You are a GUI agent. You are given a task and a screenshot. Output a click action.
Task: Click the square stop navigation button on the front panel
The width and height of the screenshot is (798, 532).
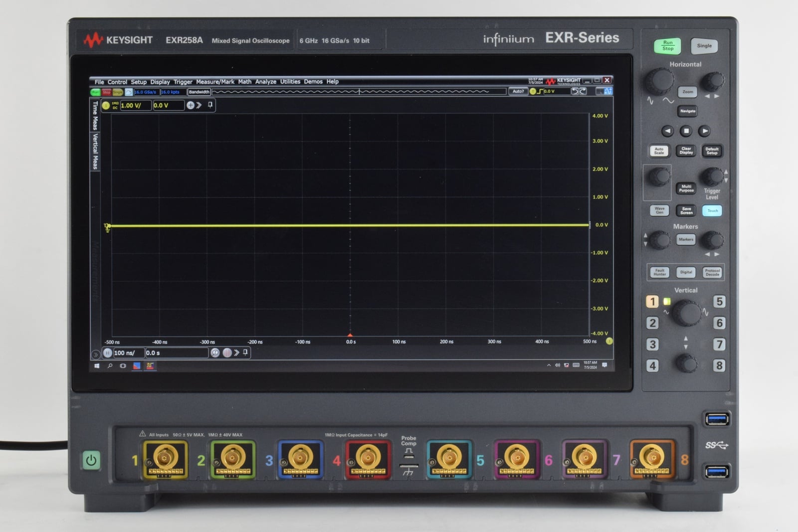[x=686, y=131]
